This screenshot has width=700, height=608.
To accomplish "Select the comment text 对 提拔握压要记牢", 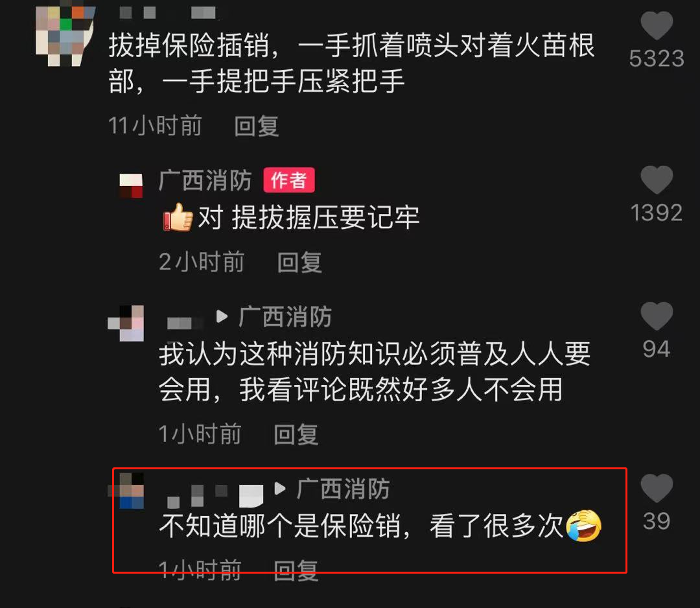I will point(309,218).
